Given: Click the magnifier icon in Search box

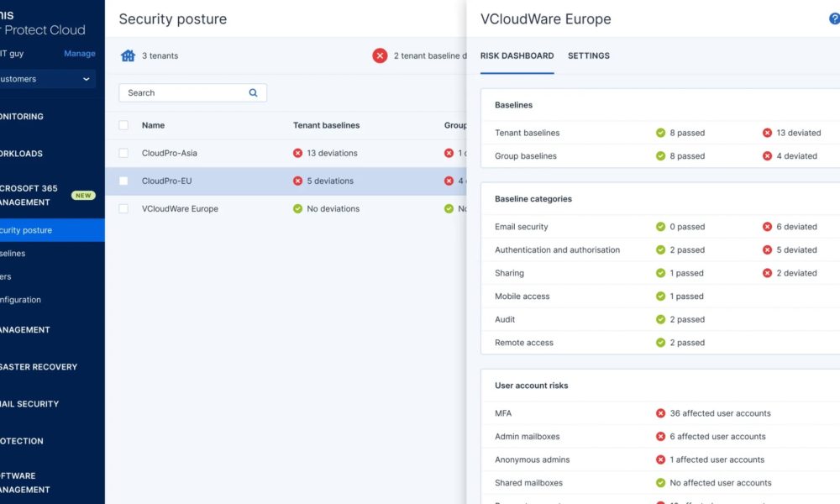Looking at the screenshot, I should [254, 93].
